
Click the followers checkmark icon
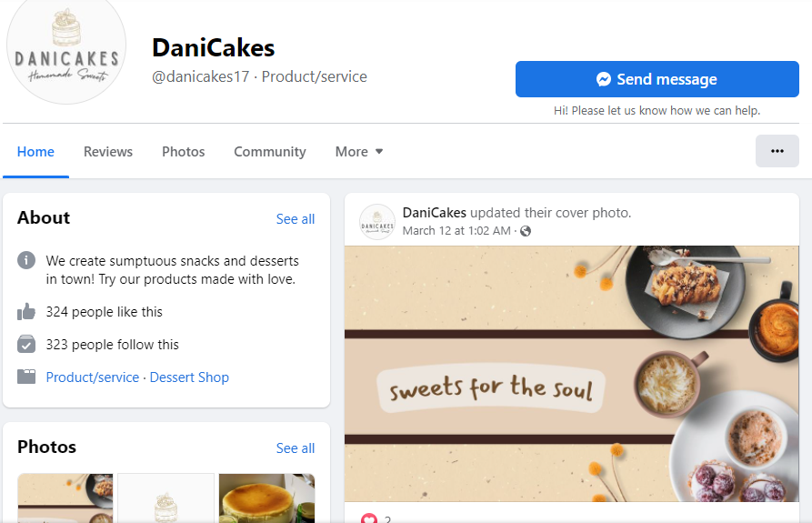[26, 345]
